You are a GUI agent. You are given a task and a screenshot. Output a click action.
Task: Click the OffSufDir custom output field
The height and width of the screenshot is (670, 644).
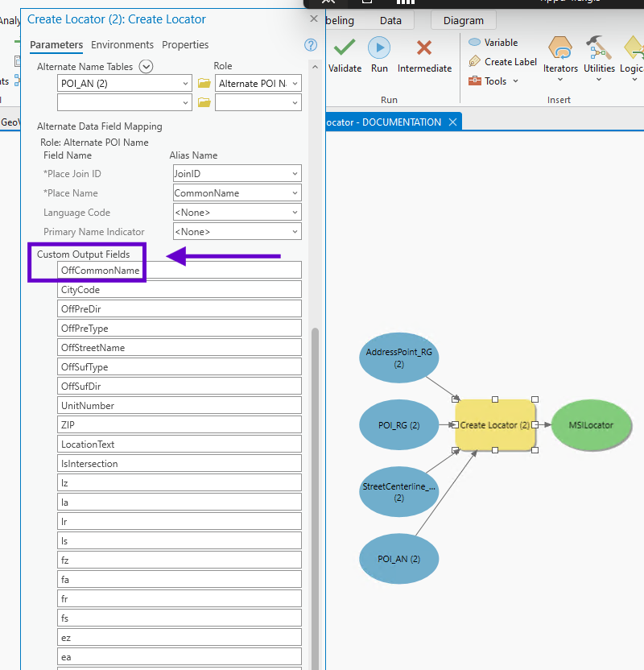pyautogui.click(x=180, y=386)
